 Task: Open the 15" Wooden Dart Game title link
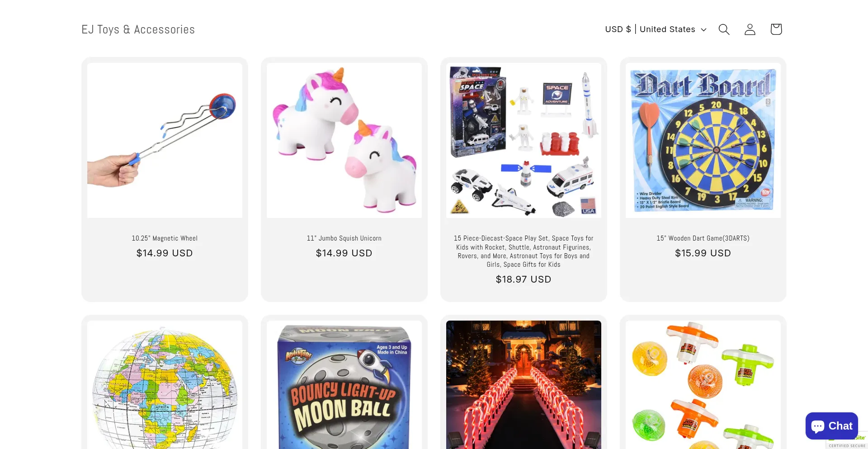[x=703, y=238]
